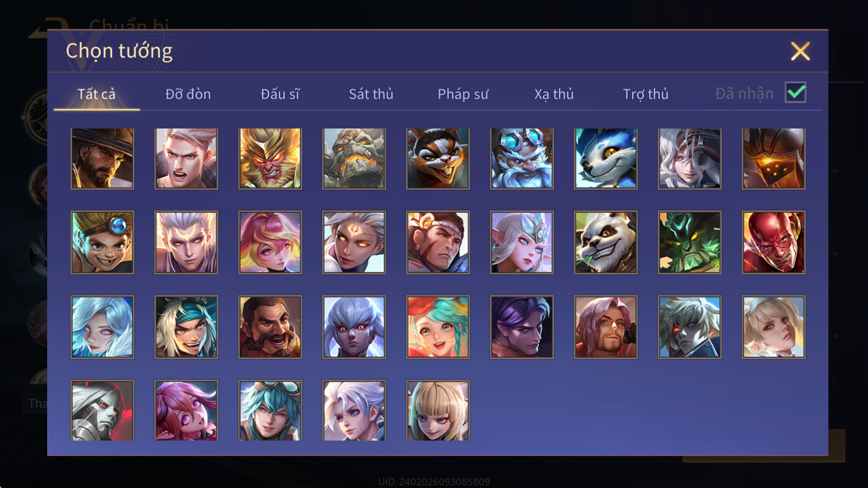Show the Sát thủ hero category

pyautogui.click(x=371, y=94)
